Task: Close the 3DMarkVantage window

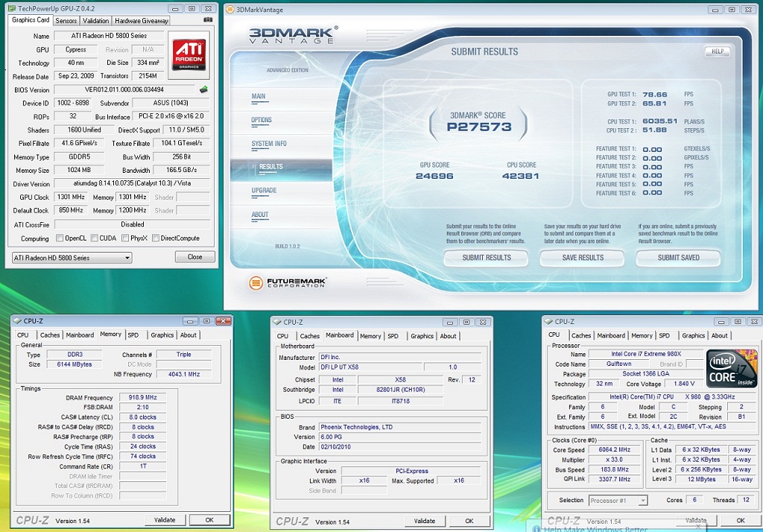Action: pos(748,10)
